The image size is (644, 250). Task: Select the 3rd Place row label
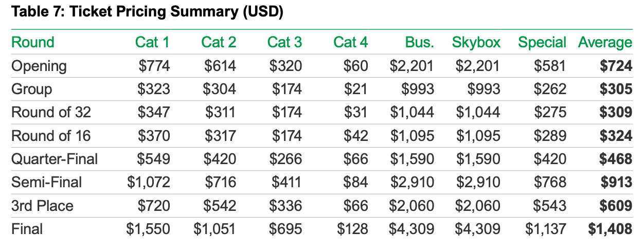pos(42,206)
